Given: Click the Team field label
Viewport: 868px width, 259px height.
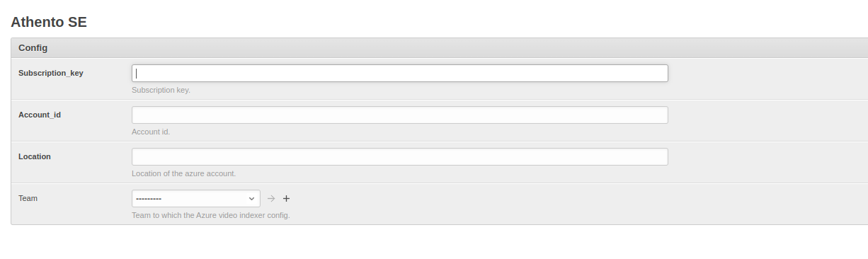Looking at the screenshot, I should pos(28,198).
